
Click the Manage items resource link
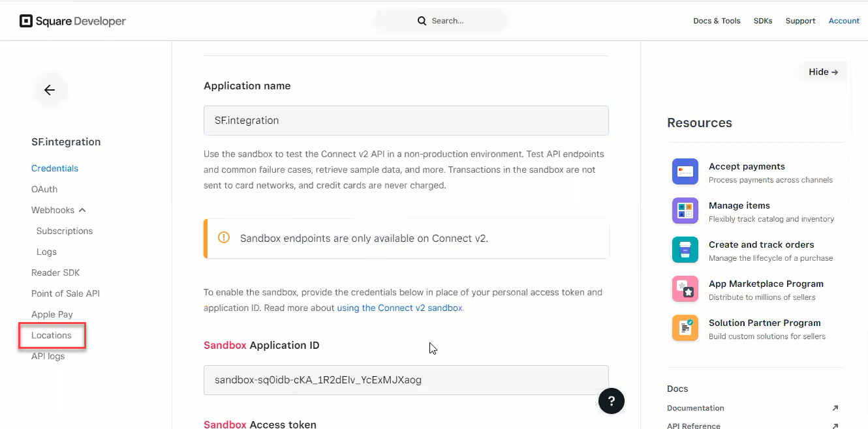pyautogui.click(x=739, y=205)
